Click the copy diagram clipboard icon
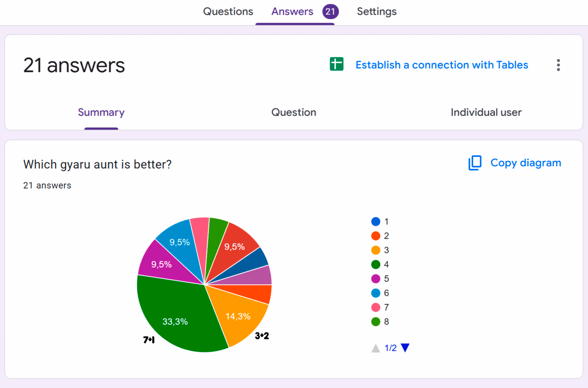The image size is (588, 388). click(475, 163)
